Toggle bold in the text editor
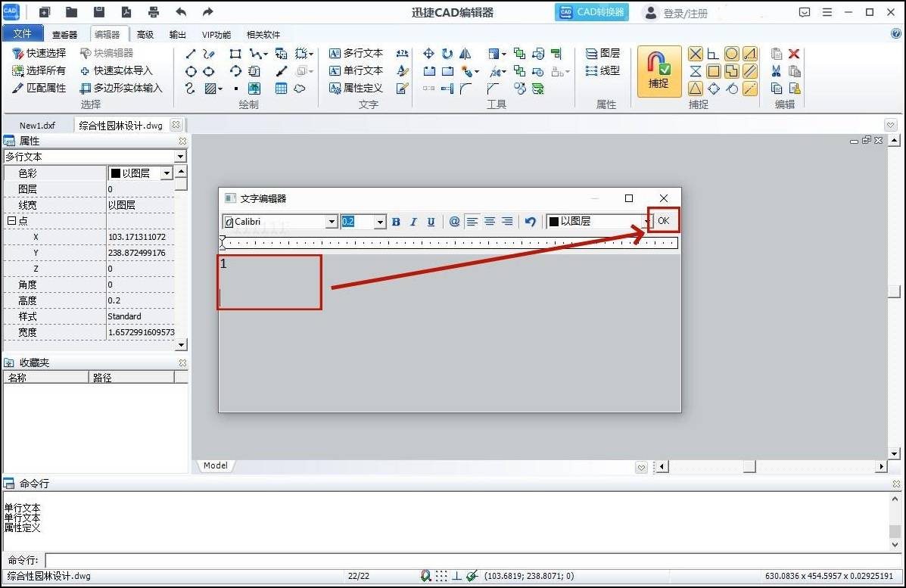 tap(396, 222)
